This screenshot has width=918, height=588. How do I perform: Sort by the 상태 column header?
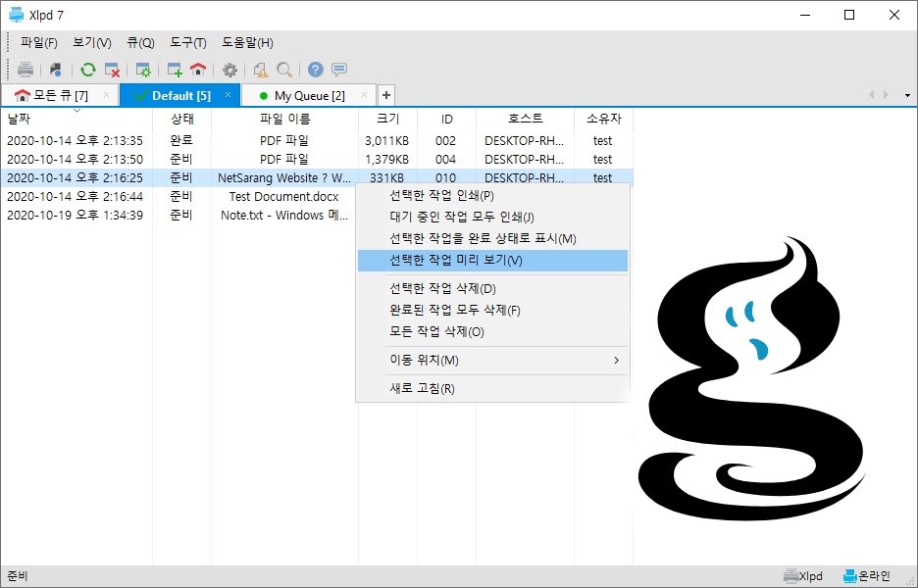pos(182,119)
